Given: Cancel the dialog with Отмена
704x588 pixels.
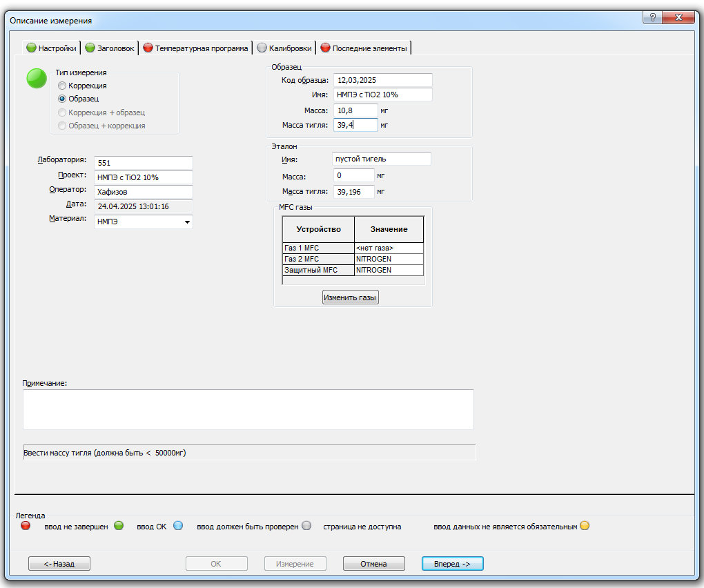Looking at the screenshot, I should pyautogui.click(x=373, y=564).
